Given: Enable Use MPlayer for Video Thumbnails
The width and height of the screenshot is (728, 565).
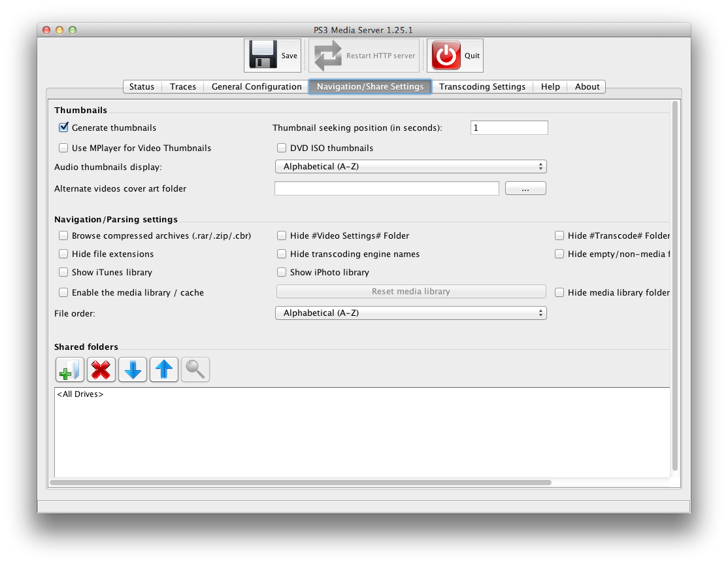Looking at the screenshot, I should [63, 148].
